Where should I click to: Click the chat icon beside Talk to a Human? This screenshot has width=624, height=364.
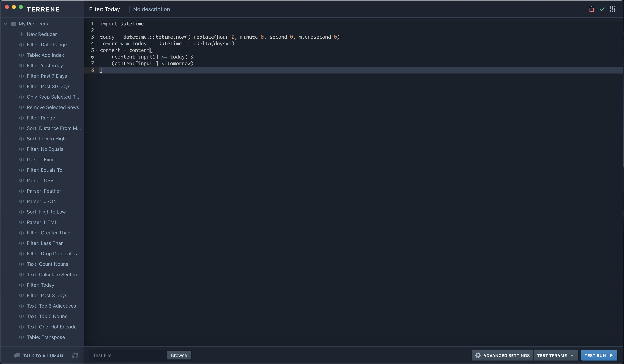tap(17, 356)
